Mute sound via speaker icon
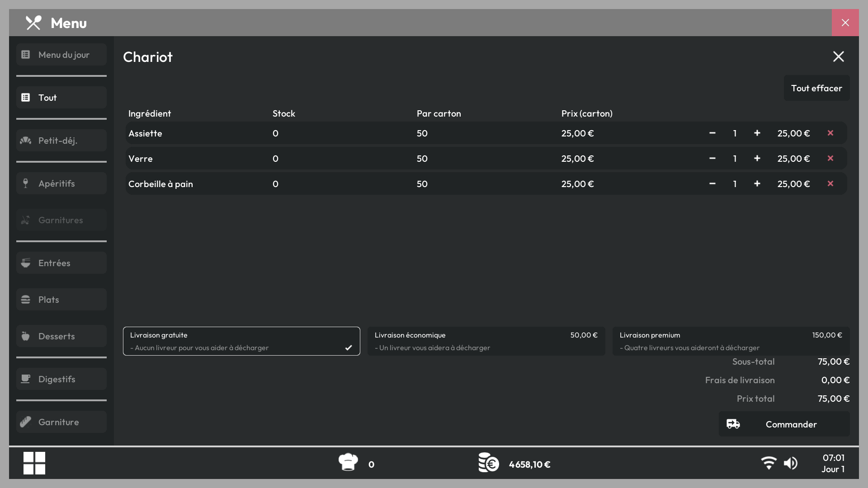 791,463
